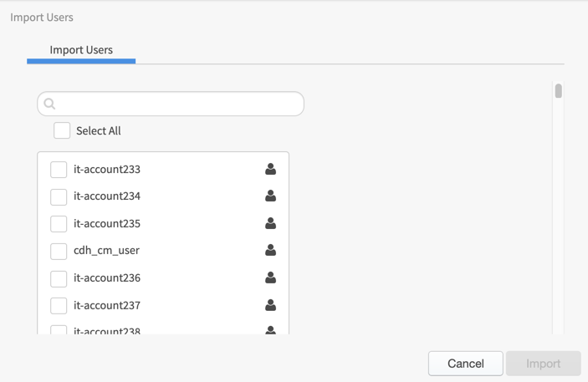Focus the user search input field
Viewport: 588px width, 382px height.
click(171, 104)
